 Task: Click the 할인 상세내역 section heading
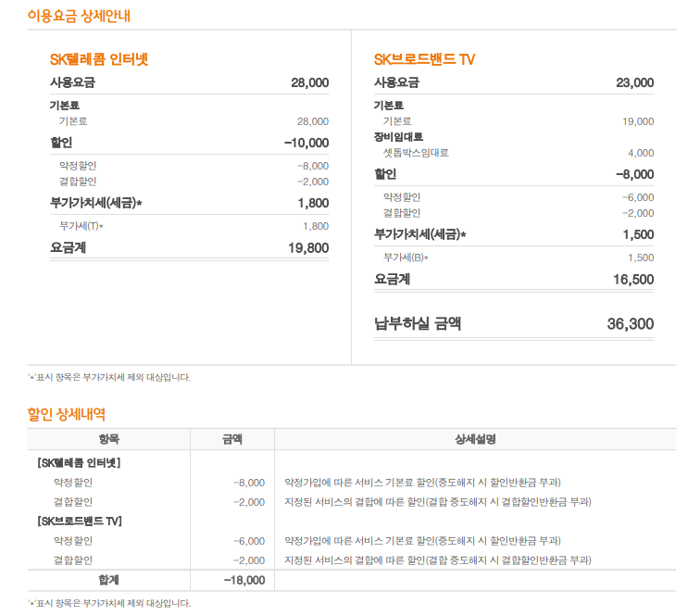coord(67,414)
